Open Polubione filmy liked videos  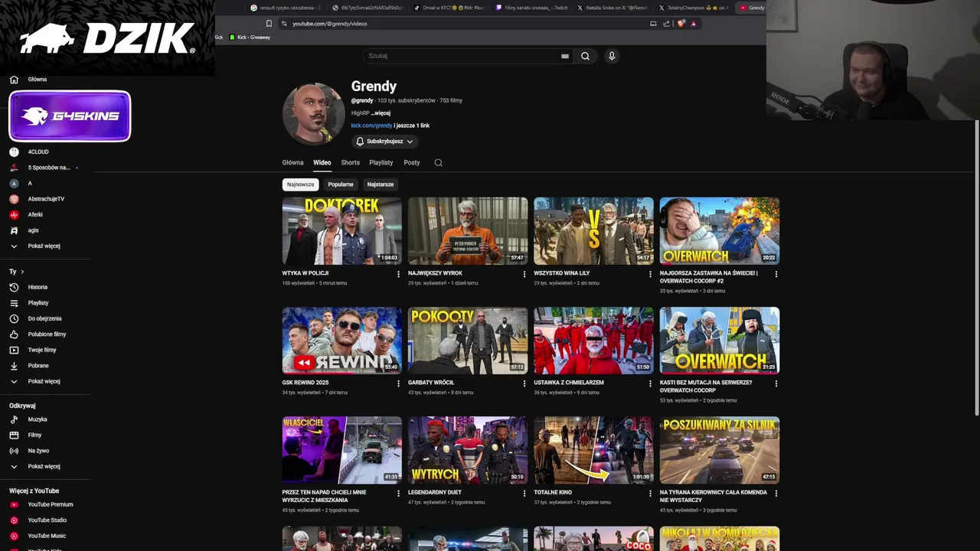point(46,334)
